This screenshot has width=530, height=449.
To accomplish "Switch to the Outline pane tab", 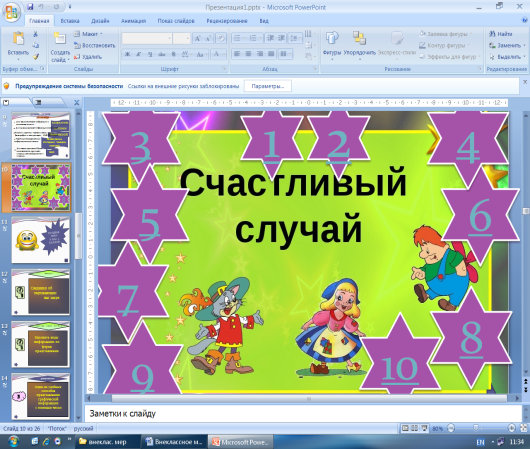I will pyautogui.click(x=39, y=102).
